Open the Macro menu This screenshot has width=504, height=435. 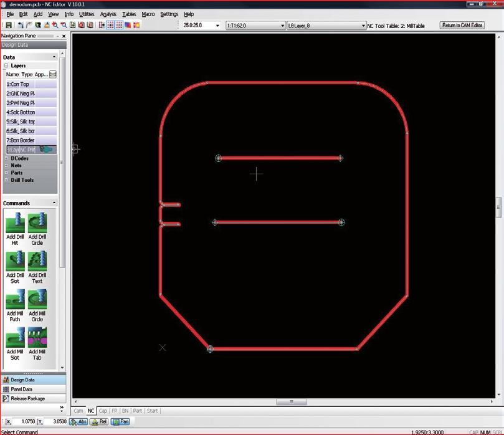[148, 14]
